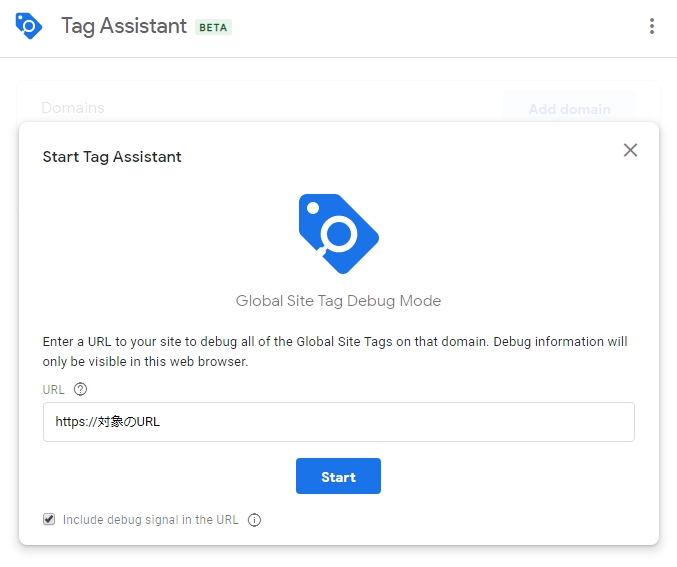The height and width of the screenshot is (567, 677).
Task: Click the dimmed Add domain button
Action: pos(569,109)
